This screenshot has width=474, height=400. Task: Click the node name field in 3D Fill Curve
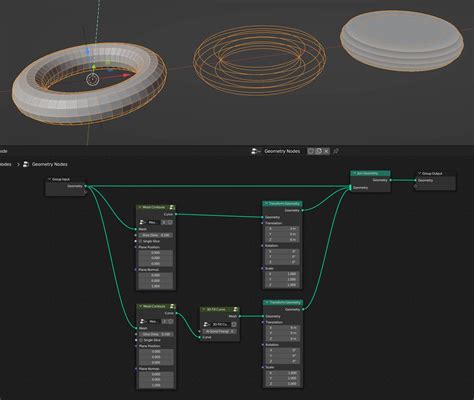221,324
